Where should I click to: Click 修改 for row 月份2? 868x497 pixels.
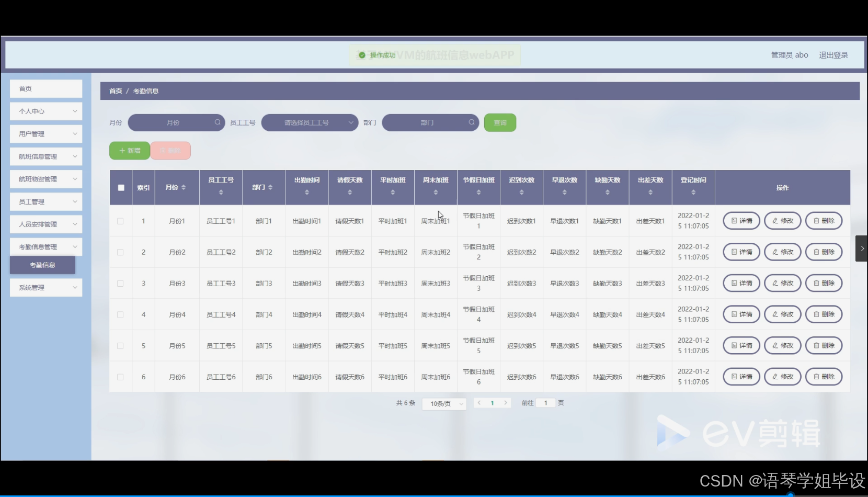783,252
